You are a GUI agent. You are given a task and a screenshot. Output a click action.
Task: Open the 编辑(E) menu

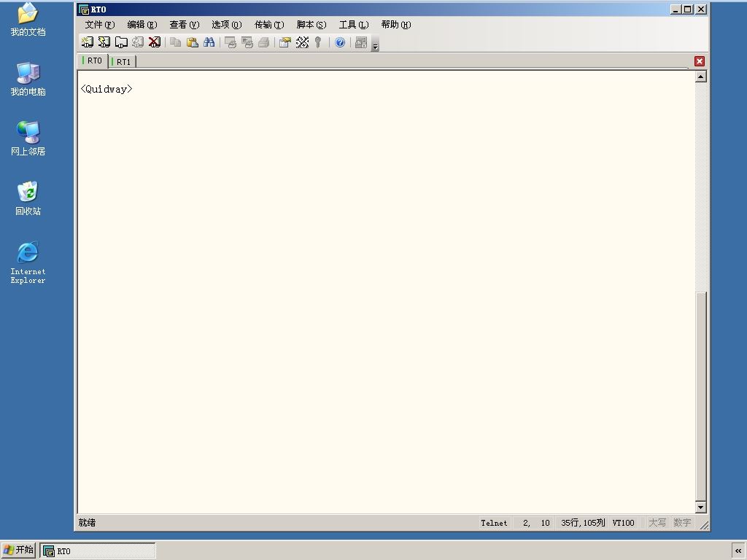coord(142,25)
